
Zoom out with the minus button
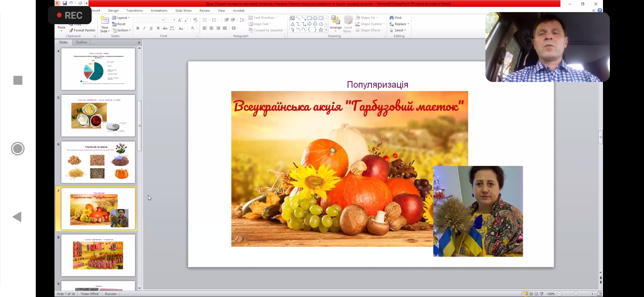559,294
